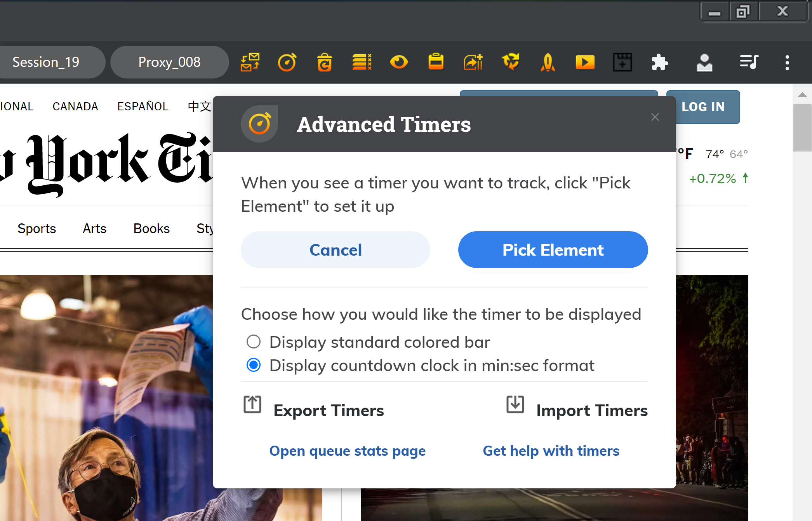Switch to the Session_19 tab
Image resolution: width=812 pixels, height=521 pixels.
click(x=46, y=62)
